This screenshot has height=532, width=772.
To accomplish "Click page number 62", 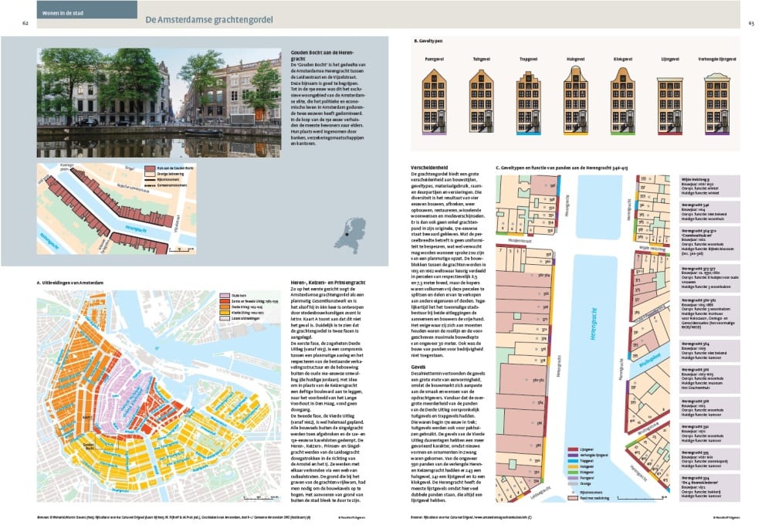I will [x=25, y=22].
